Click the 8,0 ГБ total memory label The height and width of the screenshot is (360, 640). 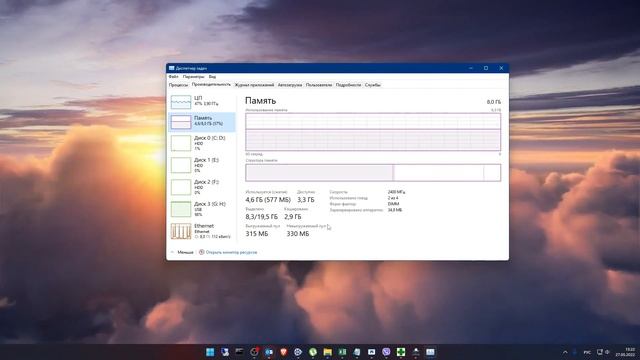[493, 102]
